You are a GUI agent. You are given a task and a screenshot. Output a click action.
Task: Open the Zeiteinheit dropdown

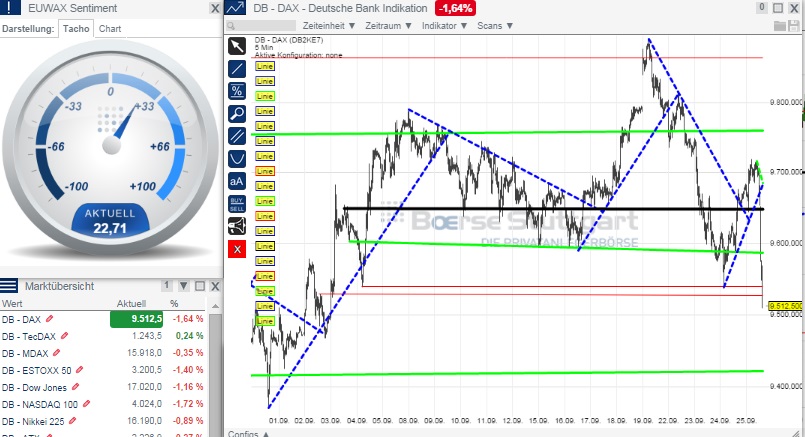(x=329, y=26)
